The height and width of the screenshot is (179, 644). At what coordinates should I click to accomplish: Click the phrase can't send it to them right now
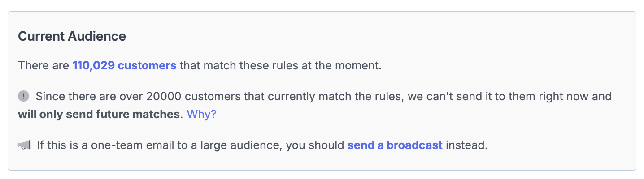pos(489,97)
